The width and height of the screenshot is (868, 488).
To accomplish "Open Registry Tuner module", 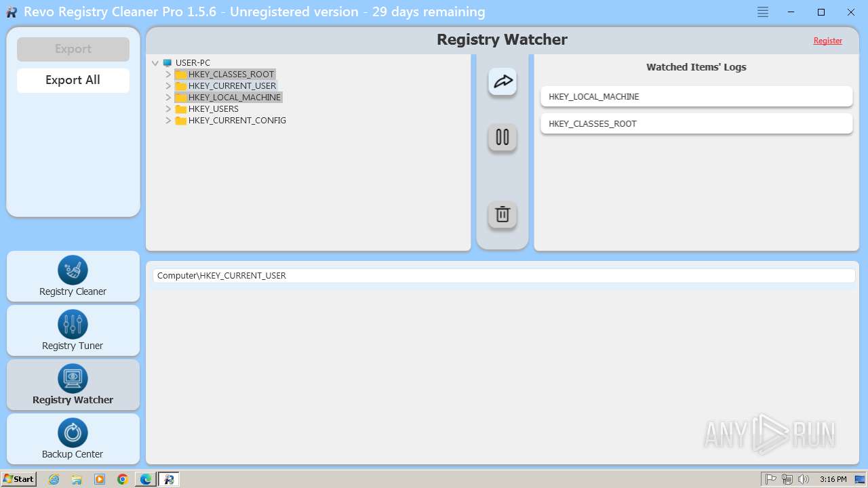I will tap(73, 331).
